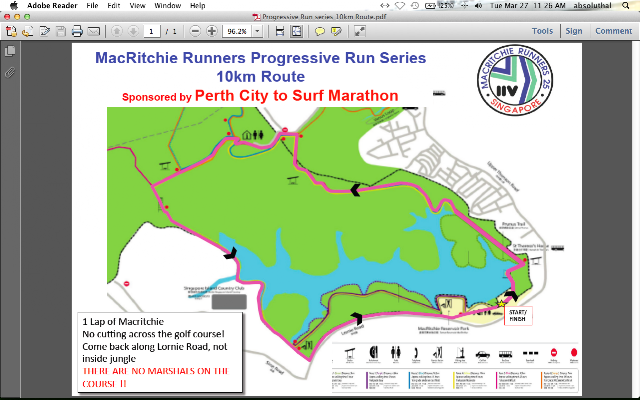This screenshot has width=640, height=400.
Task: Send file via email envelope icon
Action: pos(94,31)
